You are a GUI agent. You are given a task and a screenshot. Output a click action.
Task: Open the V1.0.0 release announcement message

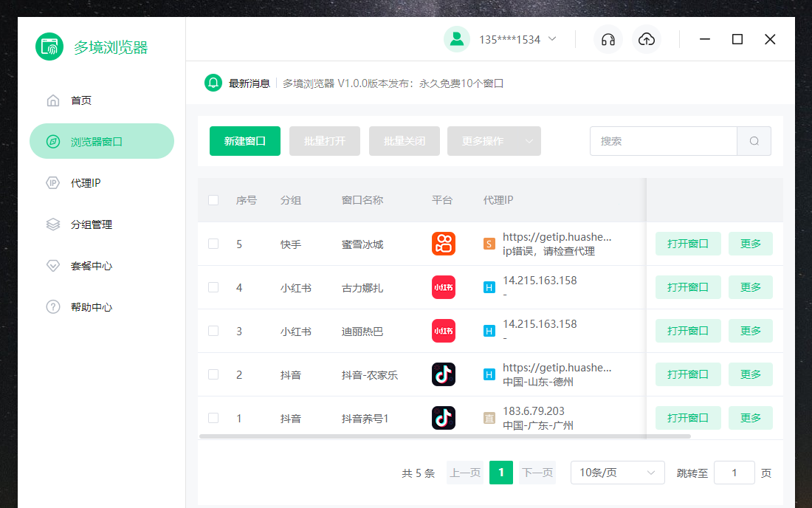point(393,83)
